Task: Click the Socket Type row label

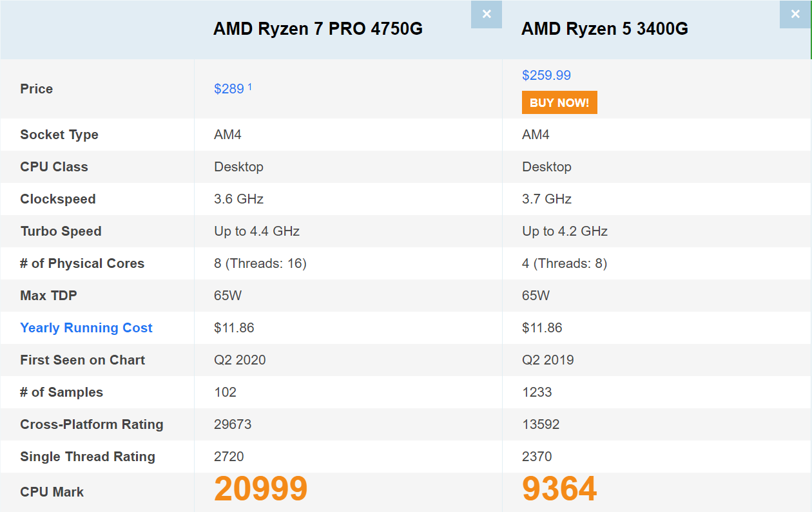Action: [x=59, y=135]
